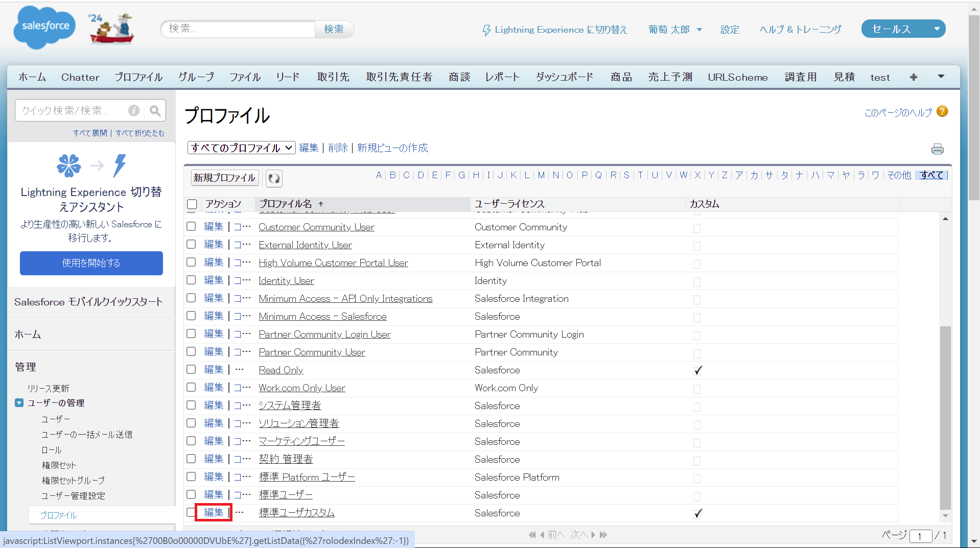Click the 新規プロファイル button
The width and height of the screenshot is (980, 548).
(x=225, y=178)
